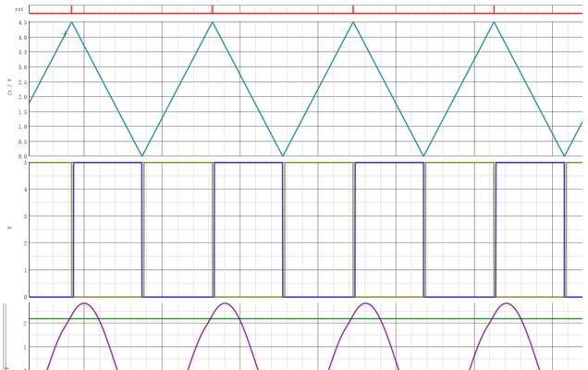Click the 2.5 tick label on the Ct axis

coord(22,82)
